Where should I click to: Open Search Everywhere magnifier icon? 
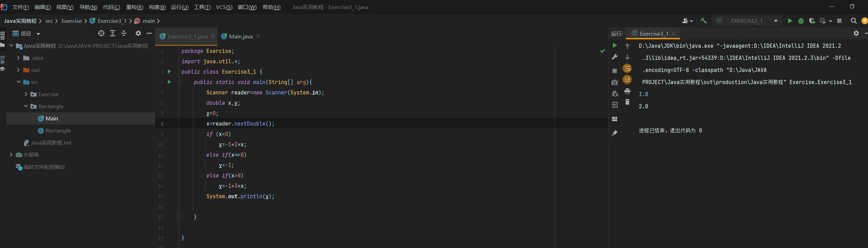[x=853, y=21]
